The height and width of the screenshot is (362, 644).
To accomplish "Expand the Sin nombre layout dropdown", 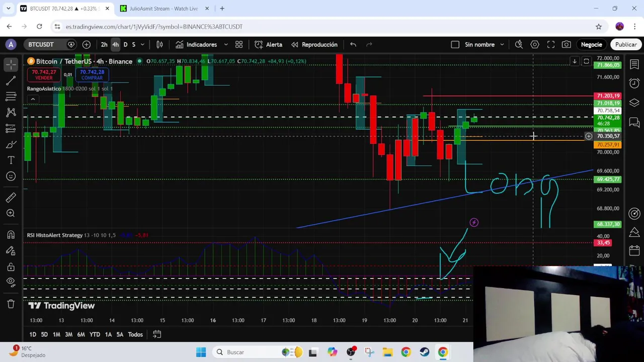I will point(502,45).
